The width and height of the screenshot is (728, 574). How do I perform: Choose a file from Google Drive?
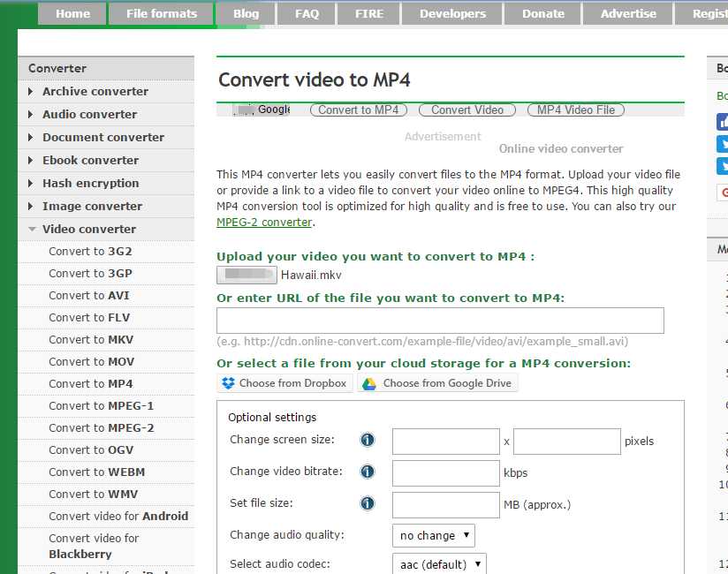[x=437, y=383]
